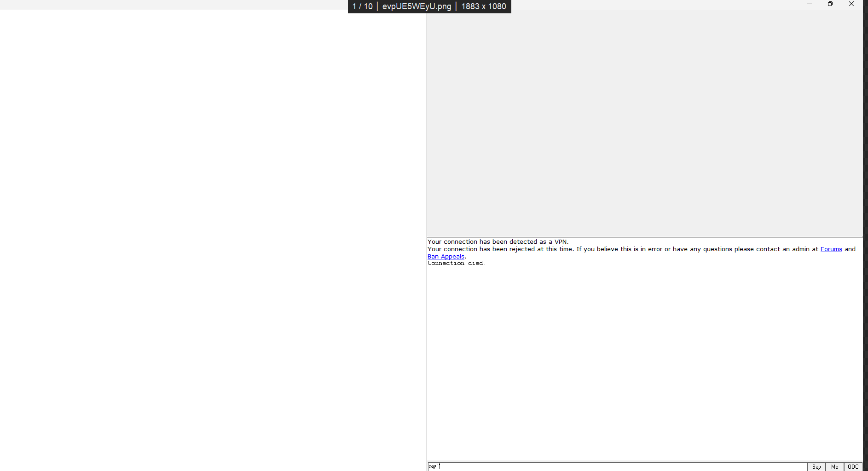Switch input mode to Me
868x471 pixels.
point(834,466)
